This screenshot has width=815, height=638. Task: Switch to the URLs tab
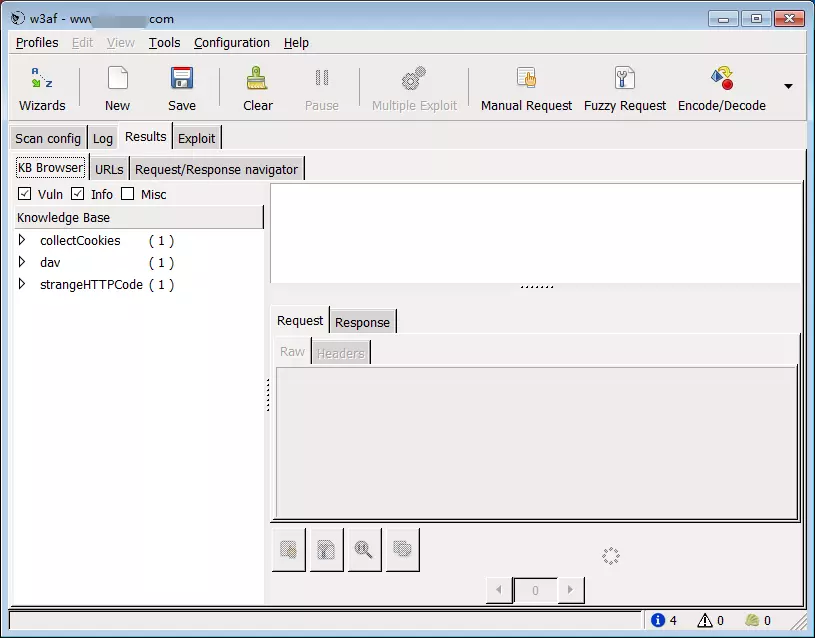(109, 170)
